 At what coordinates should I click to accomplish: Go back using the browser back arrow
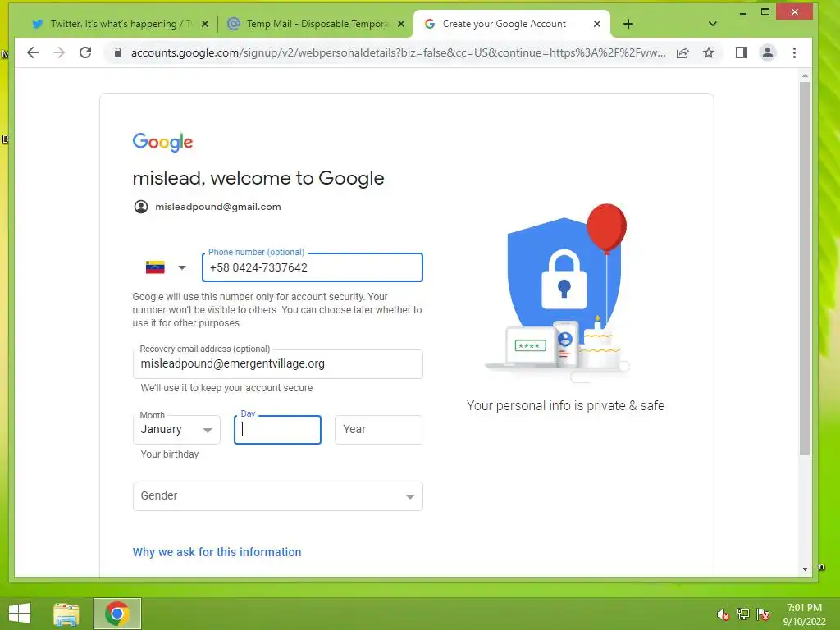(x=33, y=52)
